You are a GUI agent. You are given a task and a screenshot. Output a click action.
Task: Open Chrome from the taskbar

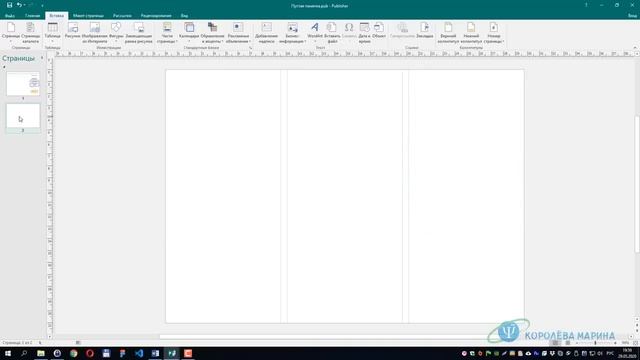[73, 353]
